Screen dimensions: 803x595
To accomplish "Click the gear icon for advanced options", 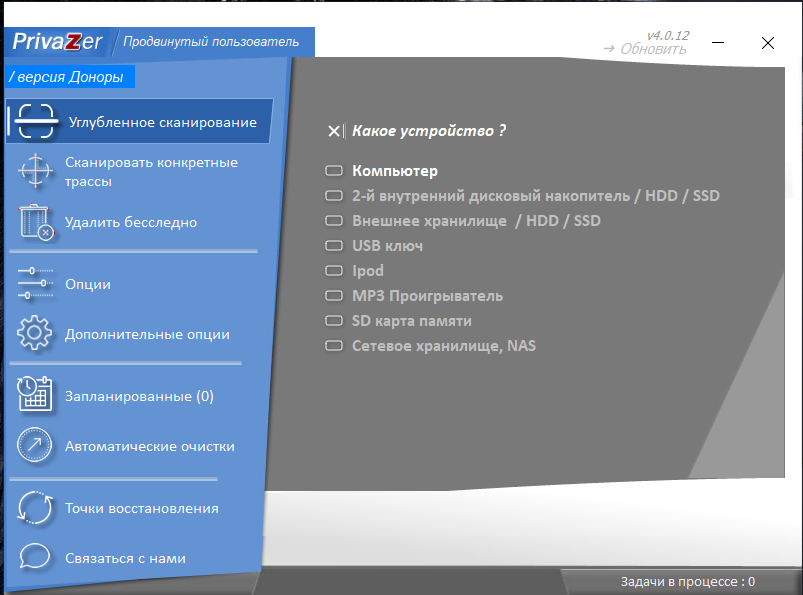I will tap(34, 333).
